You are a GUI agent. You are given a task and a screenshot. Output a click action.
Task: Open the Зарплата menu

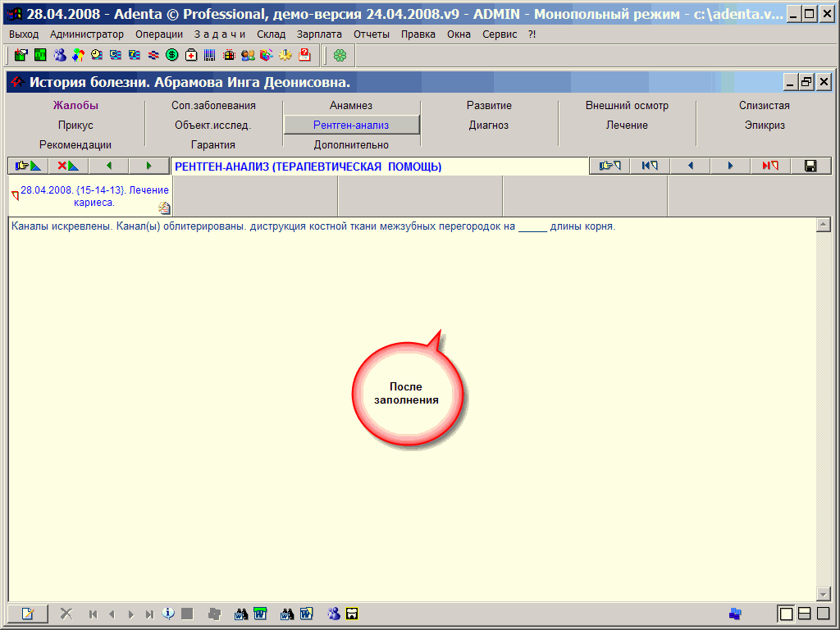point(320,34)
